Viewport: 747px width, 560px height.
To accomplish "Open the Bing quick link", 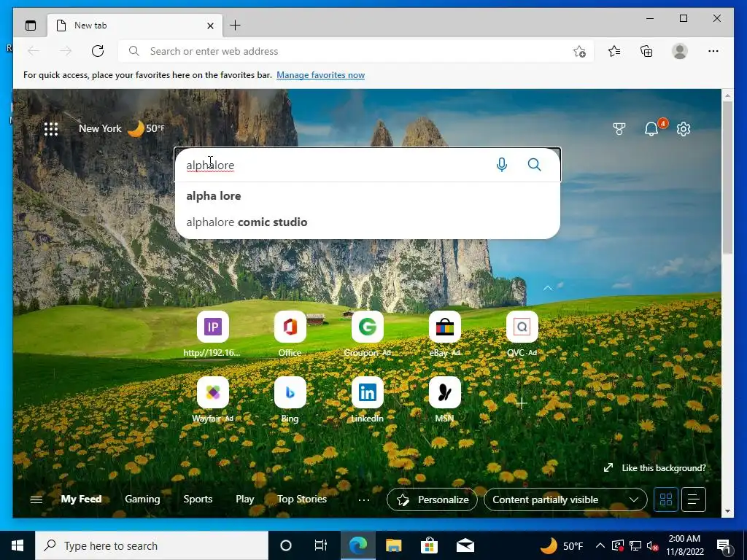I will 290,400.
